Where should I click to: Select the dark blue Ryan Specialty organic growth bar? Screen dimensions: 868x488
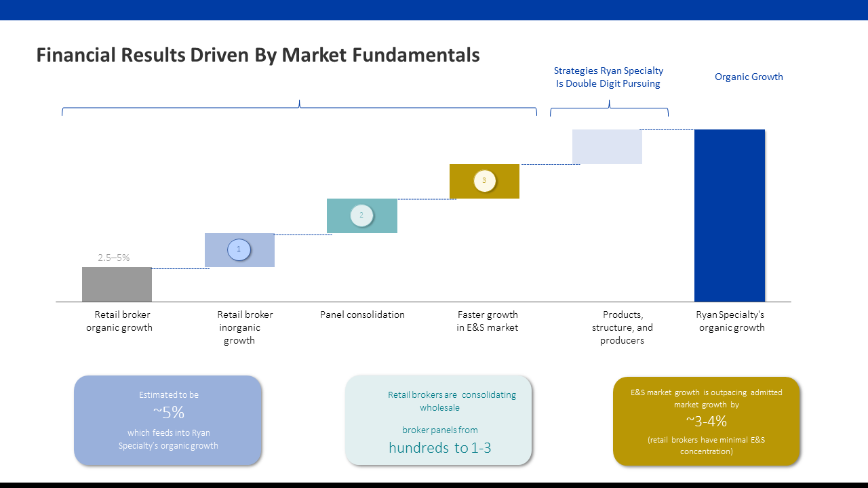click(730, 216)
